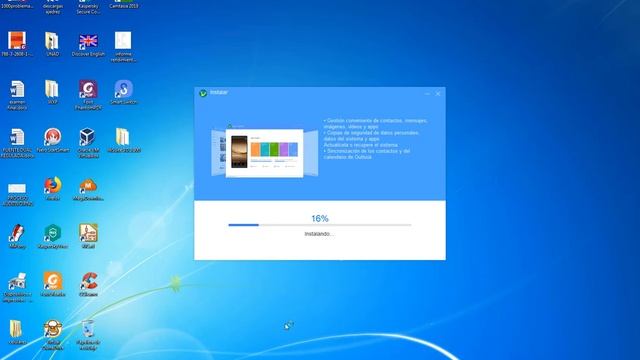640x360 pixels.
Task: Select the descargas ajedrez desktop label
Action: tap(52, 9)
